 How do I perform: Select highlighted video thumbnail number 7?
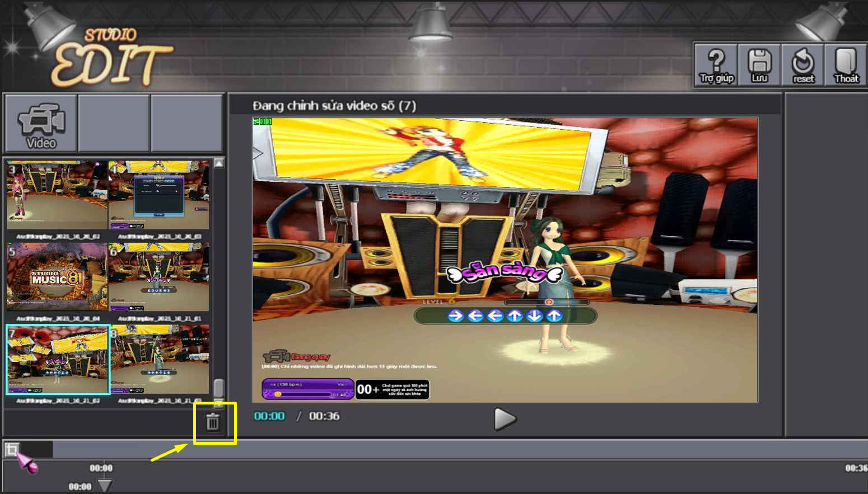click(x=58, y=359)
